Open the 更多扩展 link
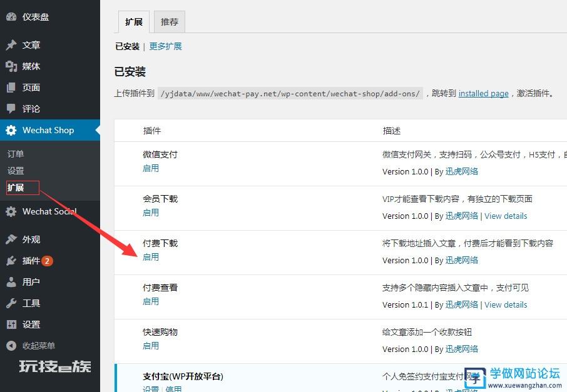The image size is (567, 392). point(165,46)
